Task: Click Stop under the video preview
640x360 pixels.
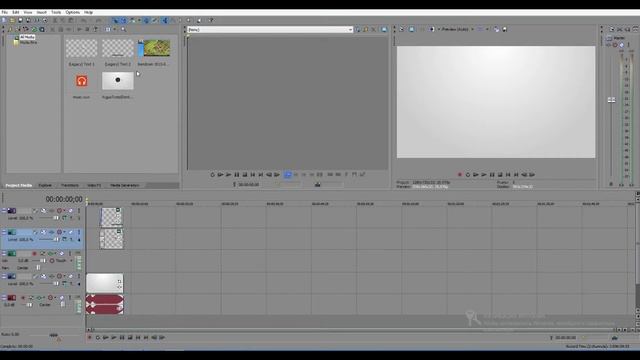Action: 500,175
